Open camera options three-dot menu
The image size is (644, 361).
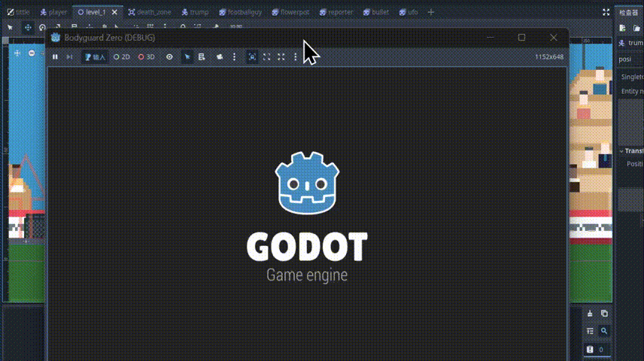(234, 56)
